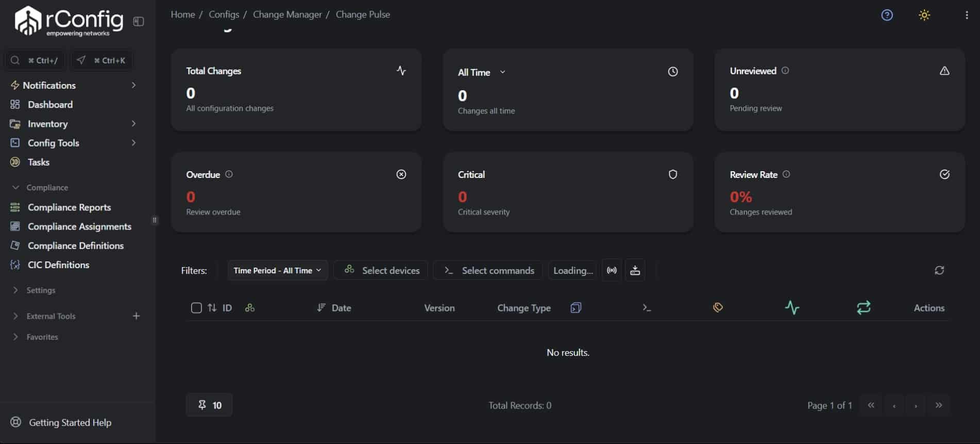Click the Loading... filter button
980x444 pixels.
(x=573, y=270)
